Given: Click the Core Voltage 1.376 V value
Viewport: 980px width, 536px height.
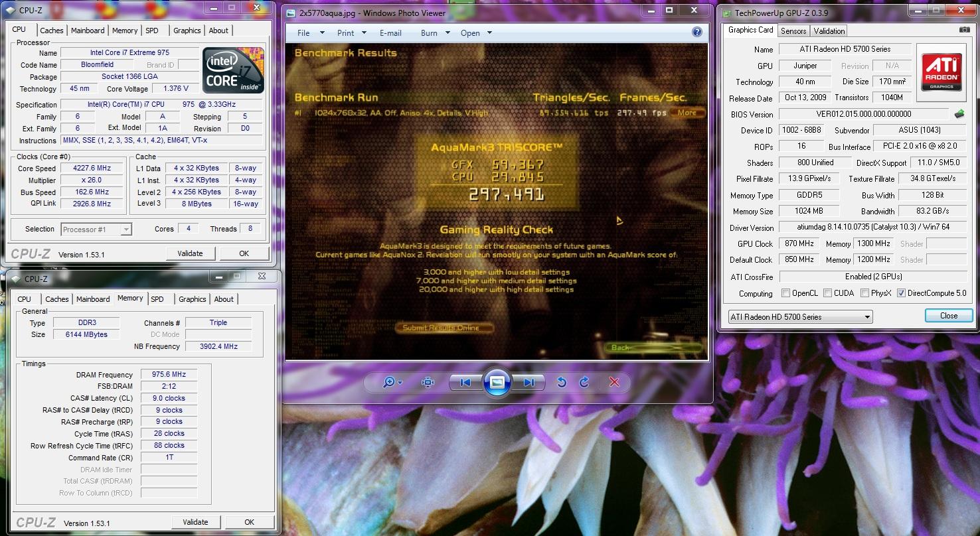Looking at the screenshot, I should point(175,88).
